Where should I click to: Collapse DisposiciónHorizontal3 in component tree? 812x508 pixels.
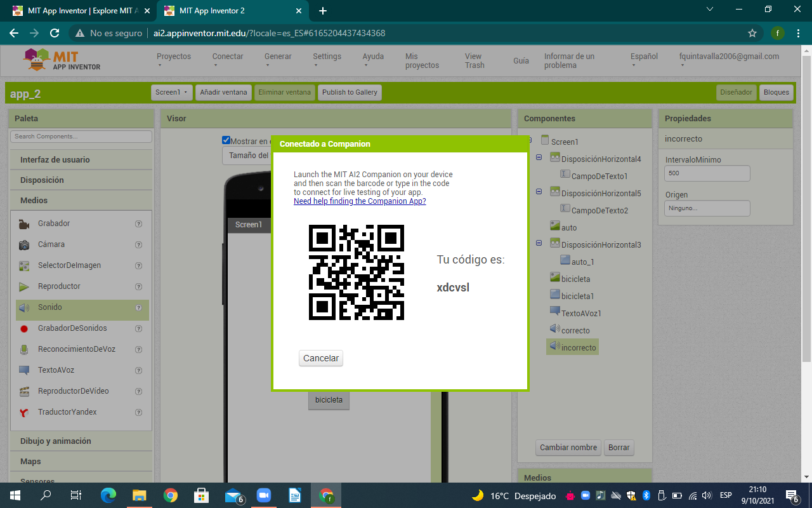pos(539,243)
